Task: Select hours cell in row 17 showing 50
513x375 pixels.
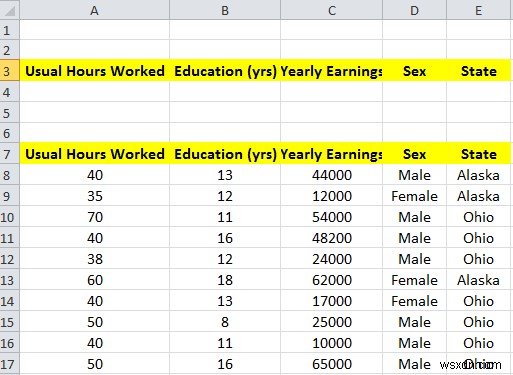Action: click(x=95, y=364)
